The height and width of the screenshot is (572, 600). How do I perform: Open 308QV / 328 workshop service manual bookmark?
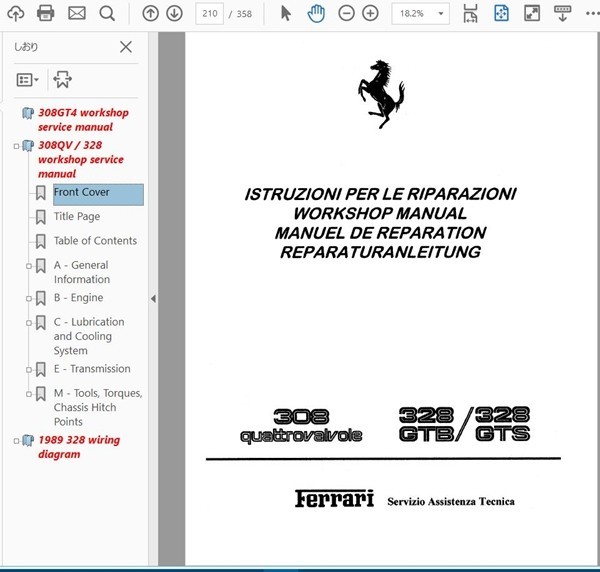(x=81, y=160)
